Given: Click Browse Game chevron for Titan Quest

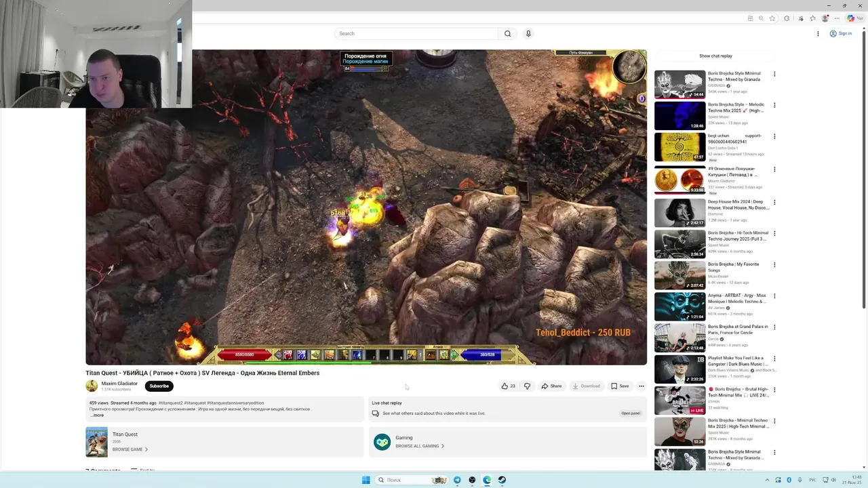Looking at the screenshot, I should point(146,449).
